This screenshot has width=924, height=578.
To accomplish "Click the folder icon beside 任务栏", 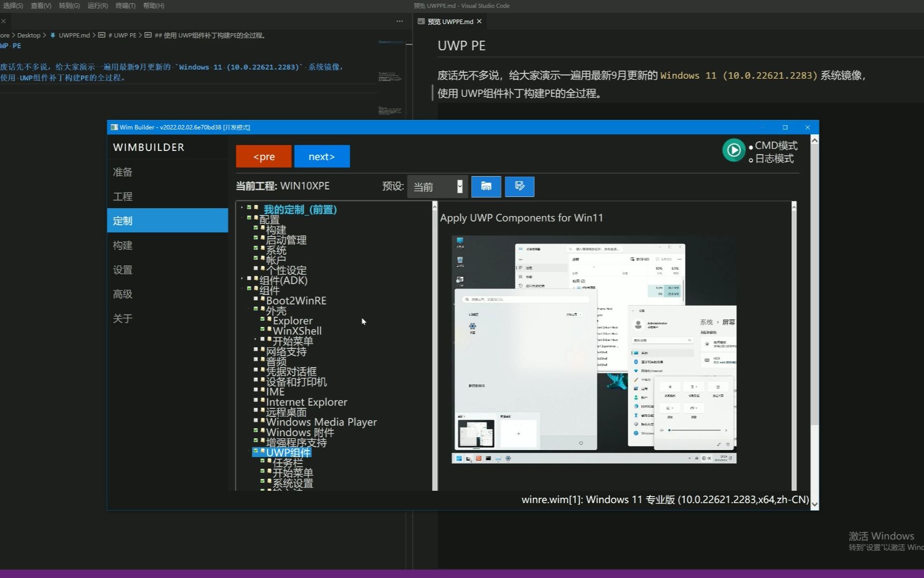I will pos(269,461).
